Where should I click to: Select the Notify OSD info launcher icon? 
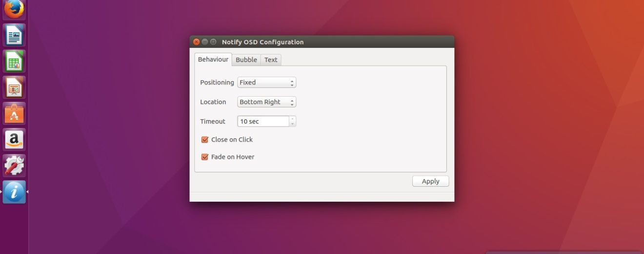pyautogui.click(x=14, y=192)
